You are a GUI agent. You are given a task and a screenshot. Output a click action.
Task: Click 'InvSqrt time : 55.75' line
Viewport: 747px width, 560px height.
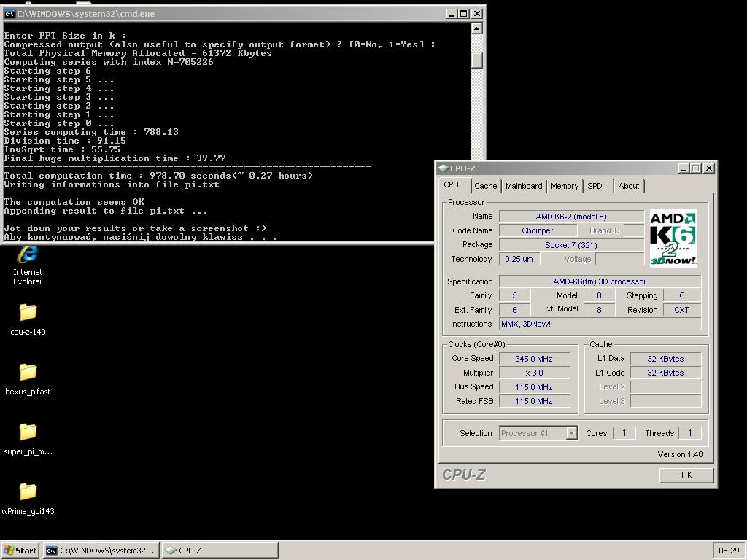[62, 149]
